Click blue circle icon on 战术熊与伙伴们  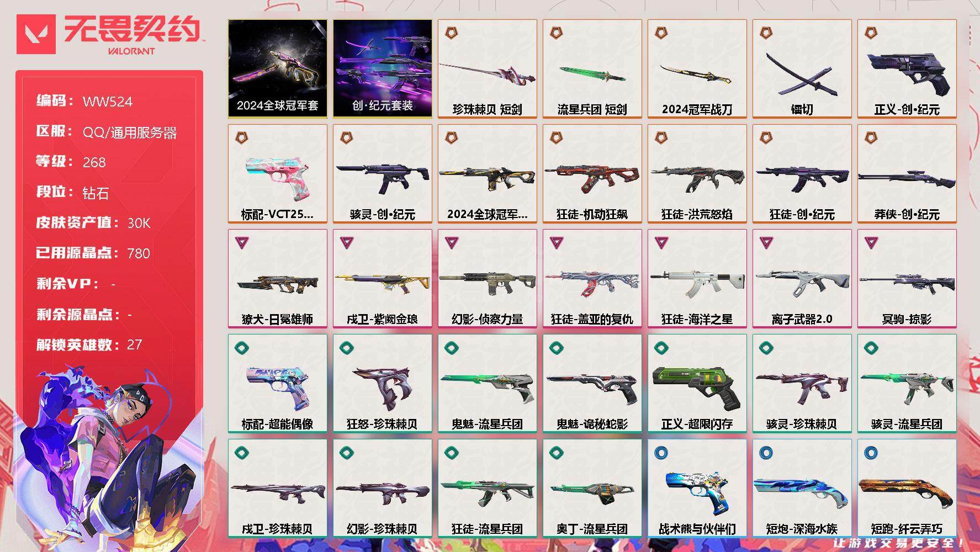click(x=661, y=453)
